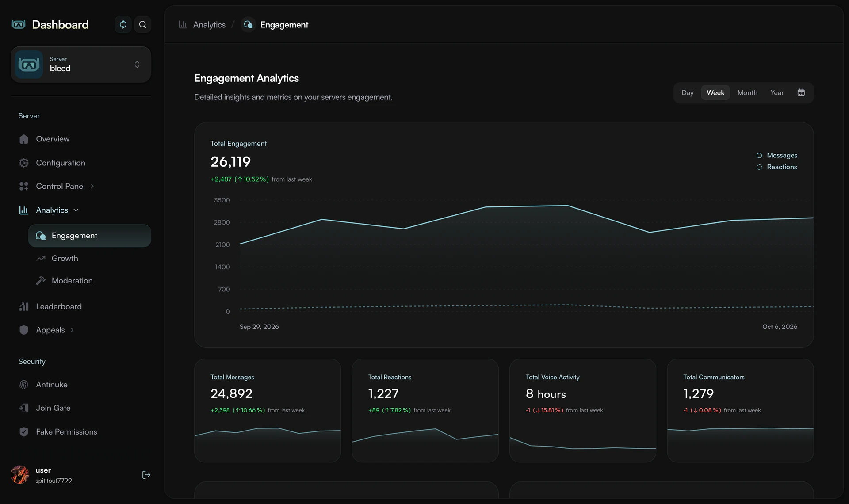Click the Engagement breadcrumb chat icon
This screenshot has height=504, width=849.
249,25
